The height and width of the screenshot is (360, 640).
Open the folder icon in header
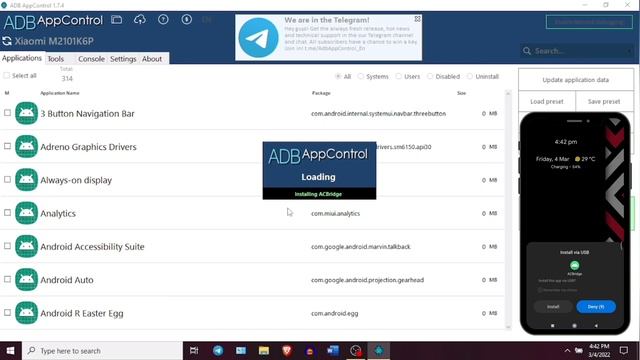click(x=116, y=20)
